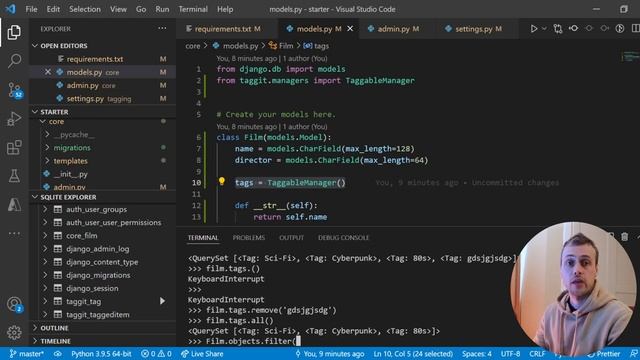Click Spaces: 4 indentation setting
The image size is (640, 360).
tap(477, 354)
